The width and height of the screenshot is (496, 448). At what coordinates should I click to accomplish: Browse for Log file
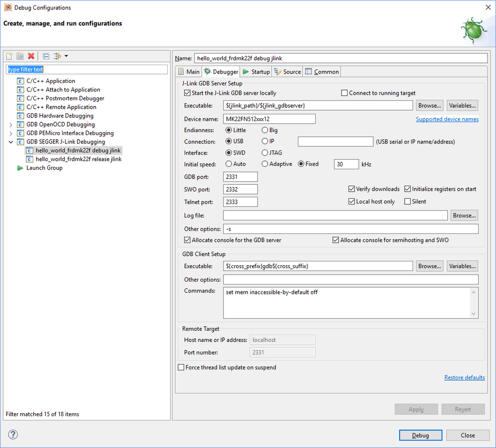(x=464, y=216)
